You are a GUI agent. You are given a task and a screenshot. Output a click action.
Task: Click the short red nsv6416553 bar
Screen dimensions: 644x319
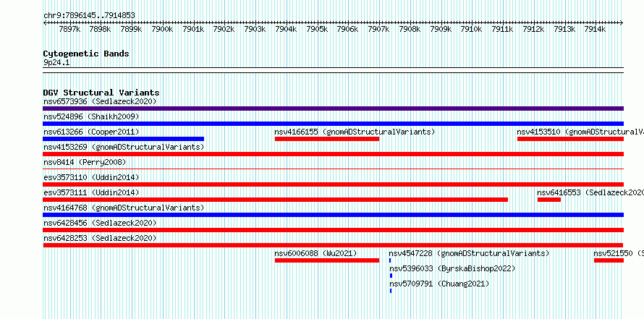pos(549,200)
